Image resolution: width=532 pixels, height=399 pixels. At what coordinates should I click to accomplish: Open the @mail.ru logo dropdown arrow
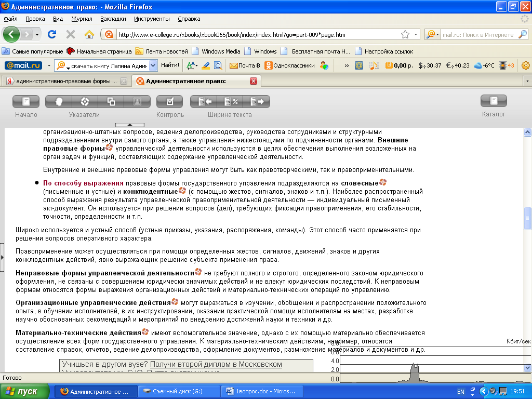tap(49, 65)
